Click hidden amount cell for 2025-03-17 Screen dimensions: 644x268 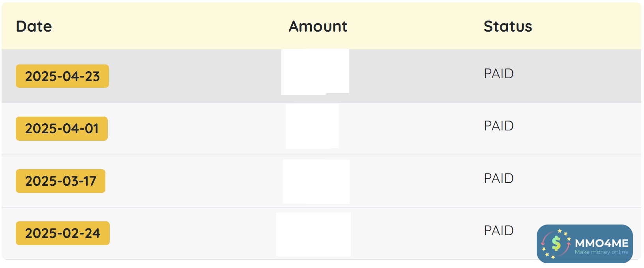[316, 181]
